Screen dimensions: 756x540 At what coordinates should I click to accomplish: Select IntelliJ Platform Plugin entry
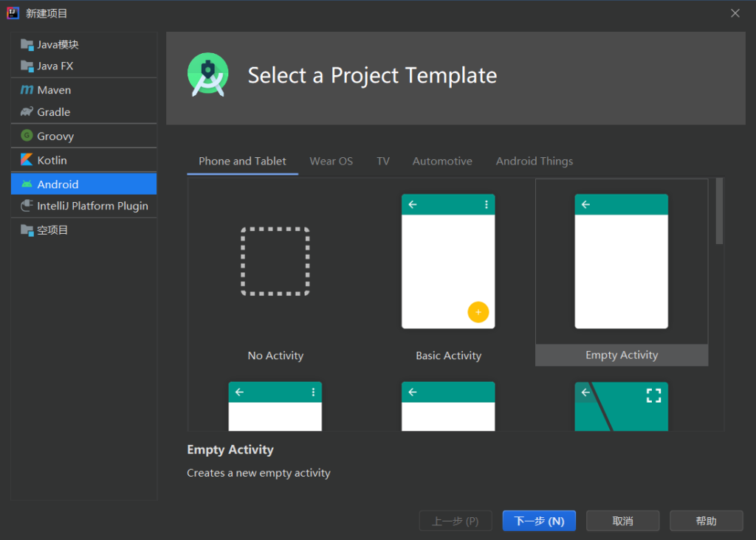(x=84, y=206)
